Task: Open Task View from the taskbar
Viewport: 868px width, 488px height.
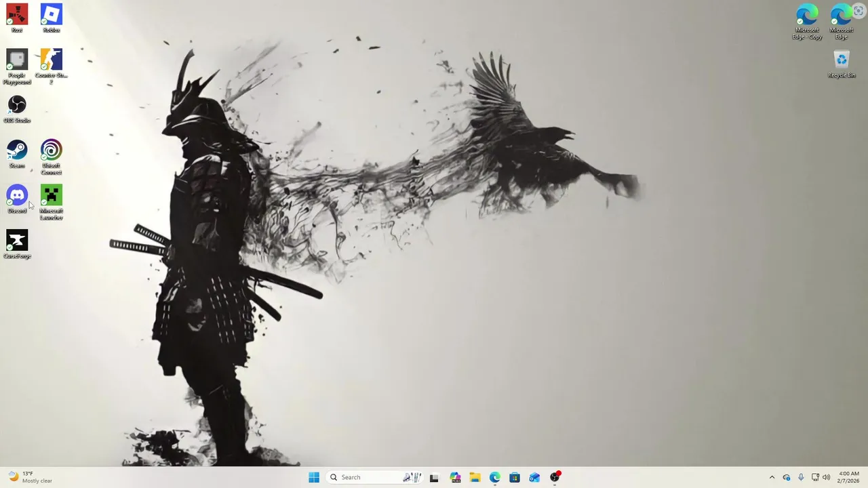Action: [x=434, y=477]
